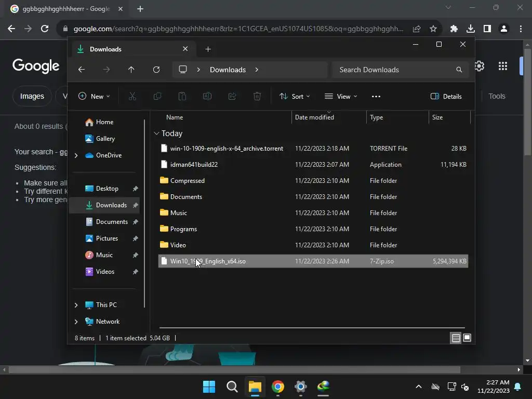Click Chrome horizontal scrollbar
Viewport: 532px width, 399px height.
click(234, 370)
